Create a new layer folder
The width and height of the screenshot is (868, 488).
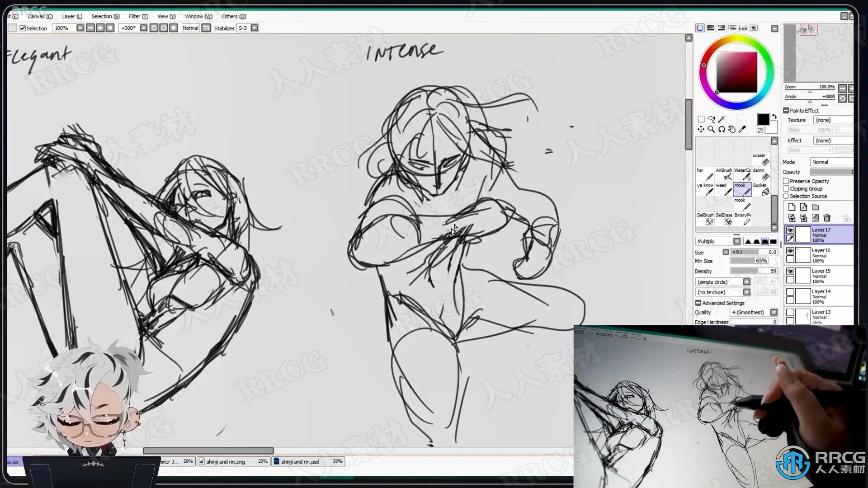(x=815, y=207)
